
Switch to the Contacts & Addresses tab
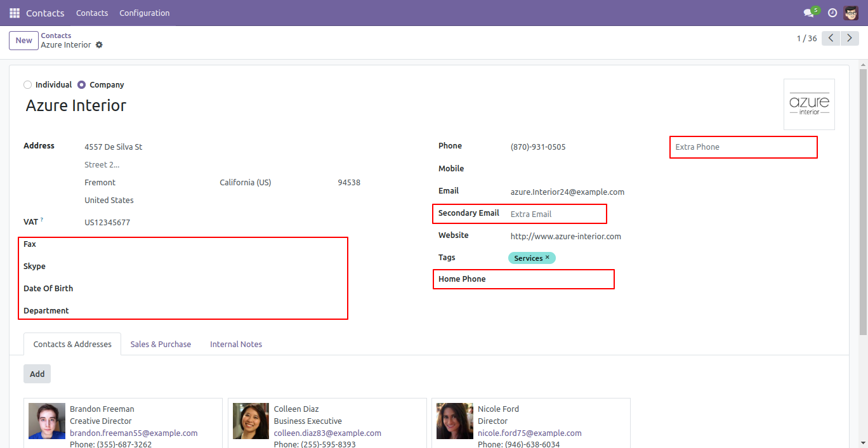pyautogui.click(x=72, y=344)
